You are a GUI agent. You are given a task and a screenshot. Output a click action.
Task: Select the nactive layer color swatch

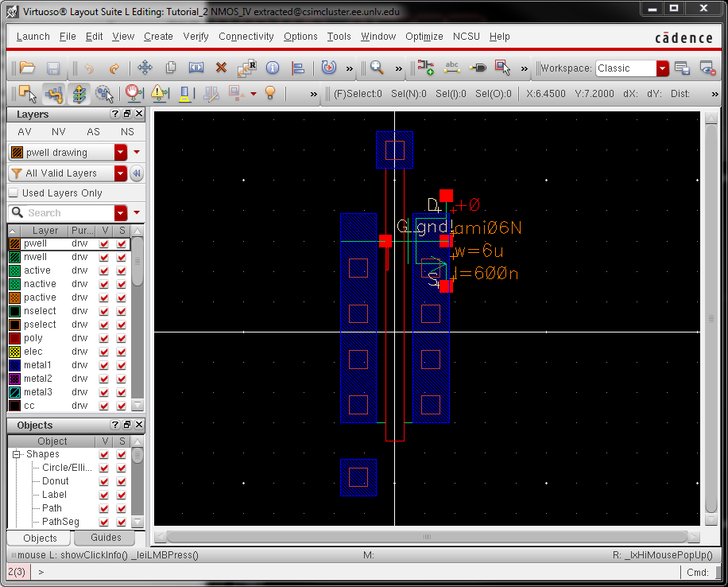click(x=15, y=284)
